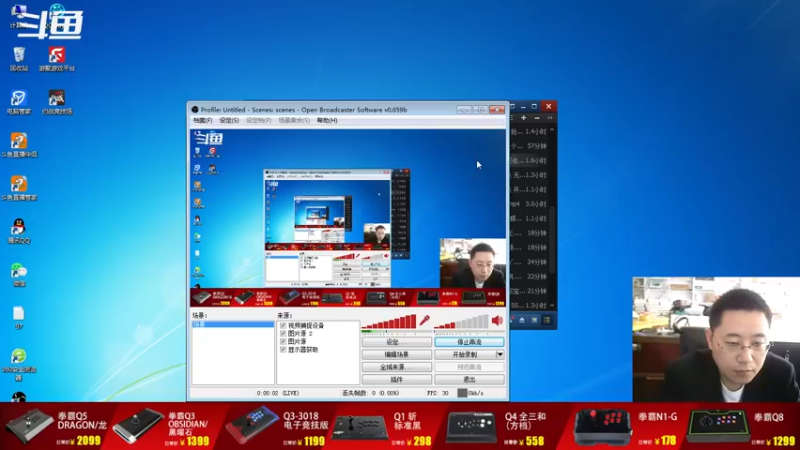Open the 设定(S) menu
The width and height of the screenshot is (800, 450).
pyautogui.click(x=229, y=121)
